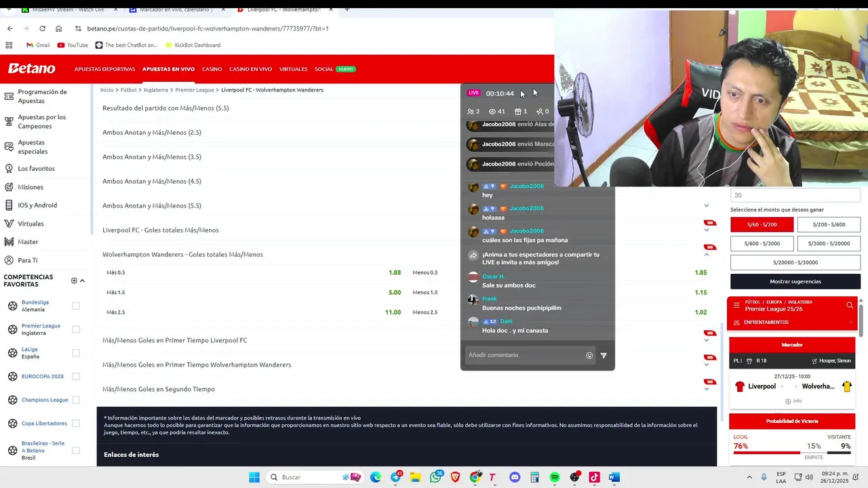
Task: Click the Apuestas por los Campeones trophy icon
Action: pos(9,121)
